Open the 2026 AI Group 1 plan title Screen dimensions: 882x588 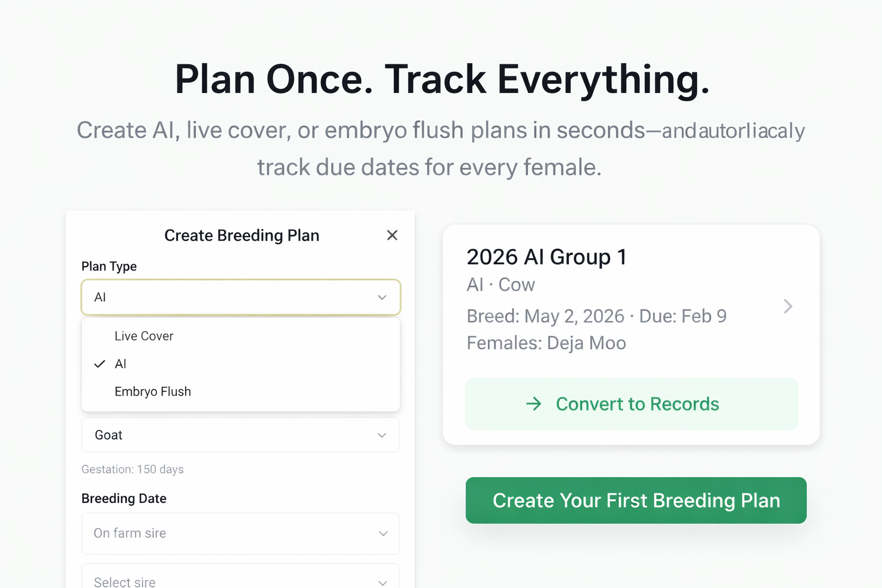pyautogui.click(x=546, y=257)
